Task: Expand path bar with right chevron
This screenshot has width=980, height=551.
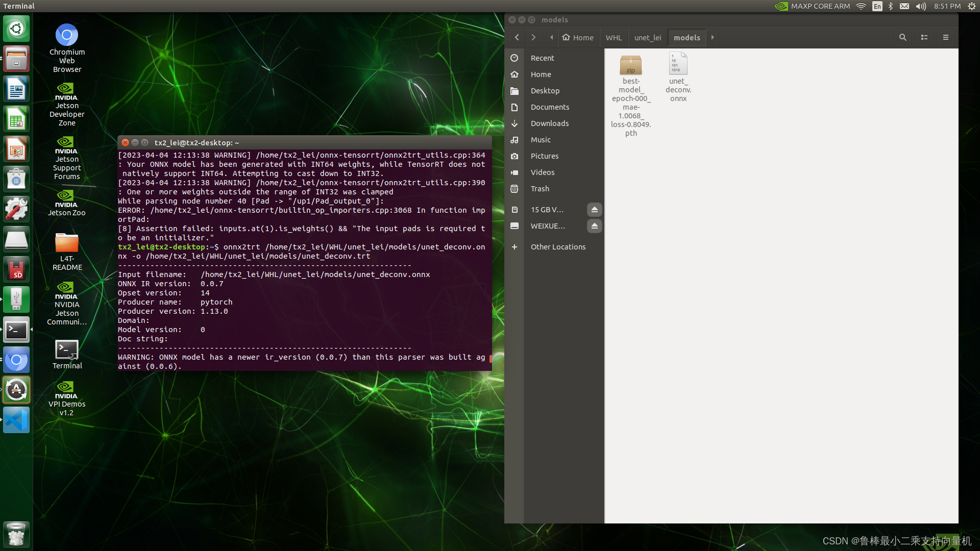Action: [713, 37]
